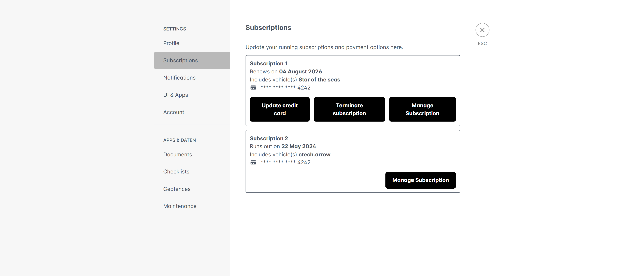644x276 pixels.
Task: Manage Subscription for ctech.arrow
Action: tap(420, 180)
